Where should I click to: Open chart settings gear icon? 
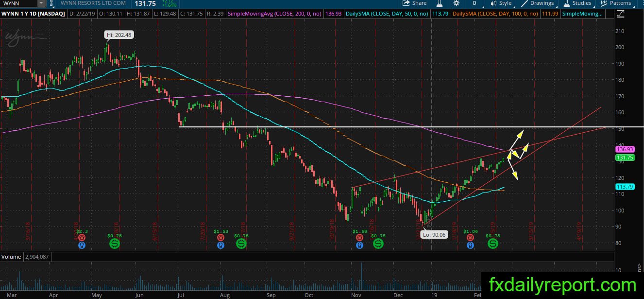pos(456,3)
